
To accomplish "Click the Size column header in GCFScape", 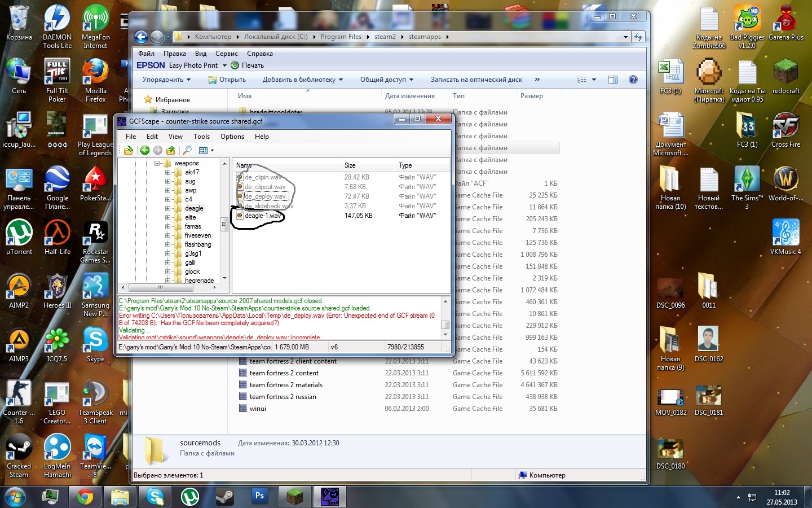I will 367,165.
